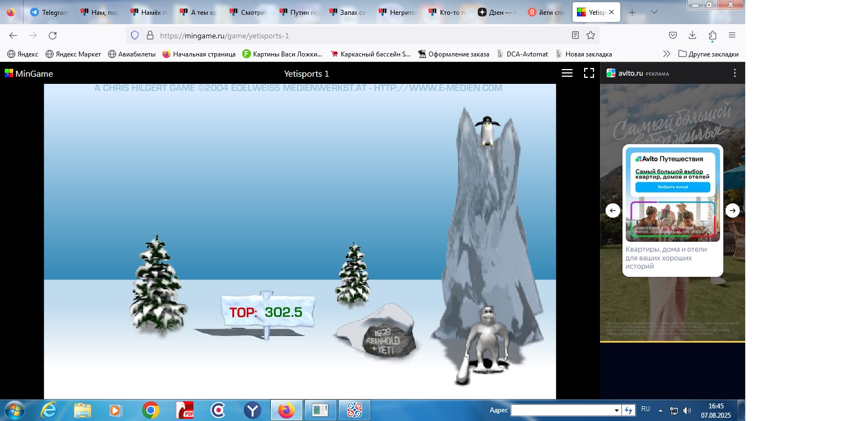
Task: Open the network tray icon
Action: tap(674, 411)
